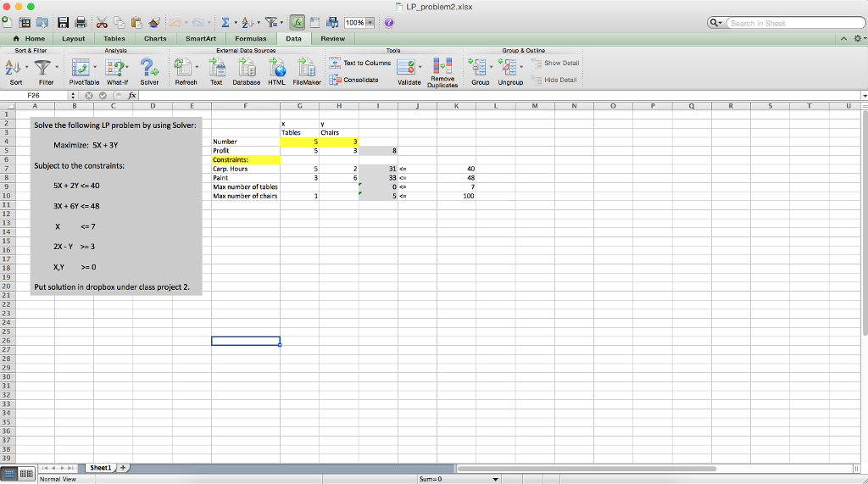
Task: Toggle the formula builder fx button
Action: click(298, 23)
